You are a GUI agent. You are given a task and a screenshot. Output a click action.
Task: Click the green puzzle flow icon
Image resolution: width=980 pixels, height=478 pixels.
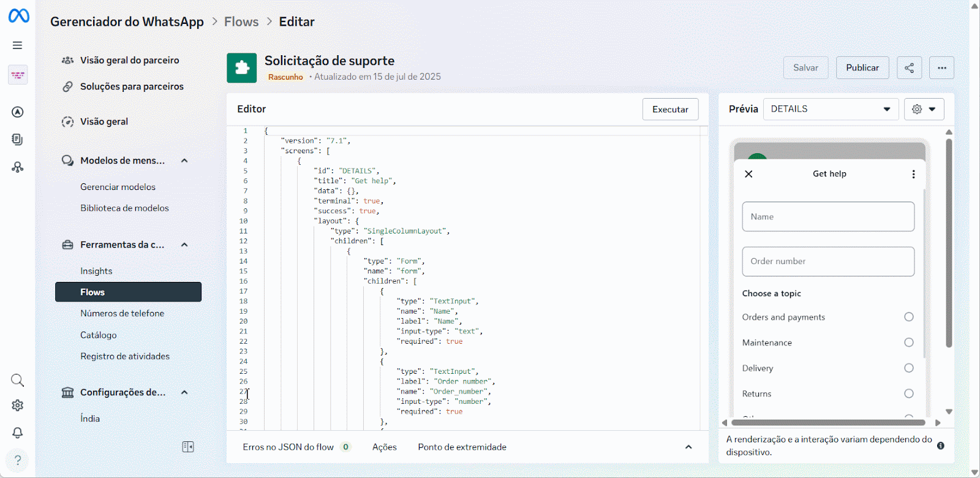coord(242,68)
